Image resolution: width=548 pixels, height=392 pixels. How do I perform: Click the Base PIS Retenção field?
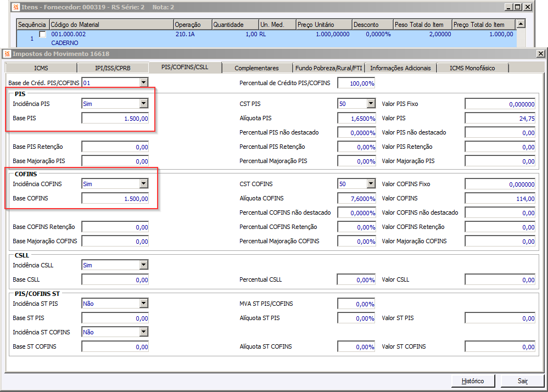tap(115, 147)
